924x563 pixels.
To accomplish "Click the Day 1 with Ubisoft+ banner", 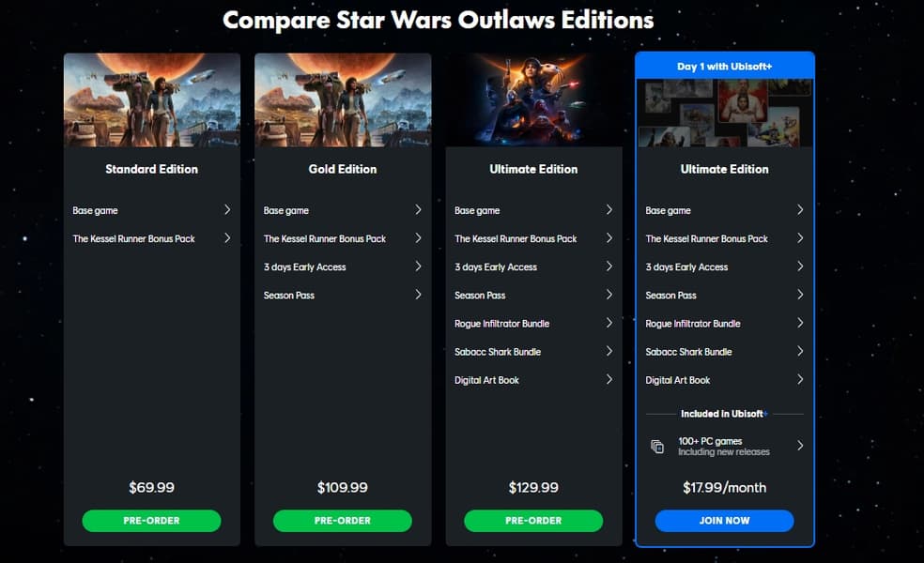I will 724,66.
